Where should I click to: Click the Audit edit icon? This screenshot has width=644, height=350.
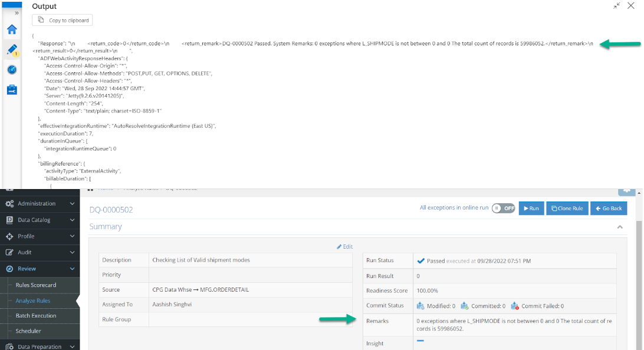click(x=9, y=252)
